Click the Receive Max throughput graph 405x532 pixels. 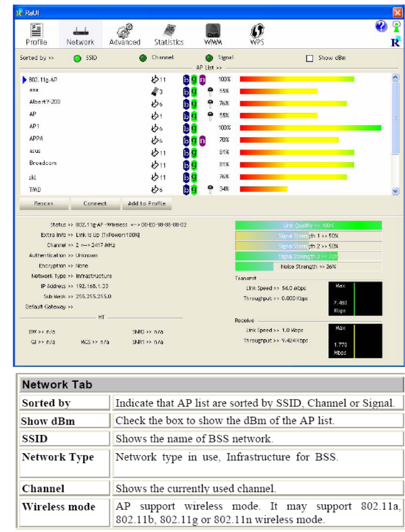[x=355, y=341]
